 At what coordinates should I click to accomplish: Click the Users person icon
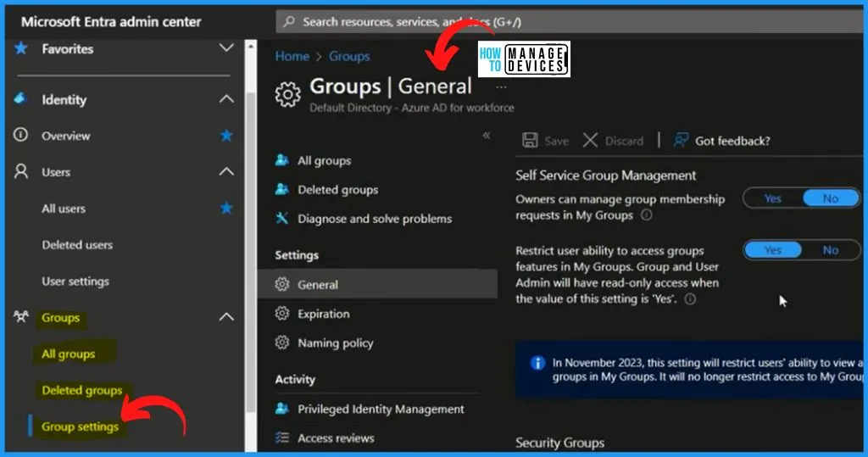click(x=21, y=171)
